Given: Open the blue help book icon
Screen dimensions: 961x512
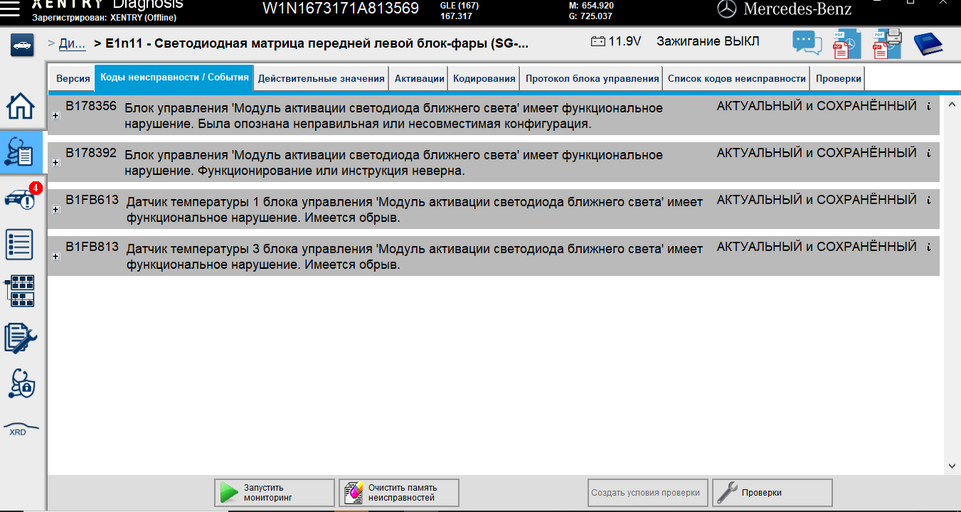Looking at the screenshot, I should pos(928,45).
